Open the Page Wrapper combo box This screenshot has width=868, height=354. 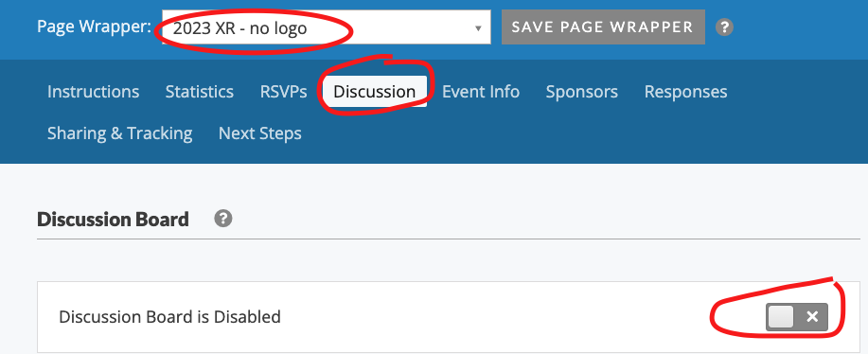click(x=326, y=27)
